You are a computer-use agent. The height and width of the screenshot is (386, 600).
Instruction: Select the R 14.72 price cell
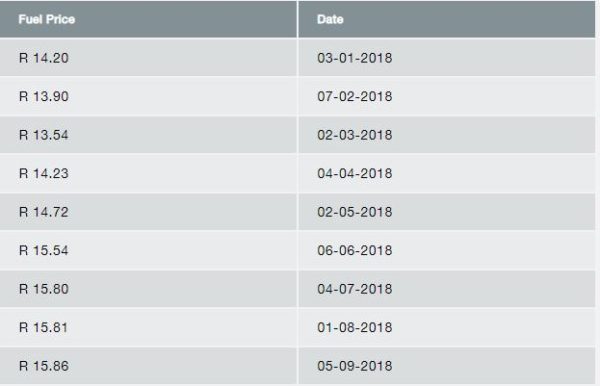click(148, 212)
